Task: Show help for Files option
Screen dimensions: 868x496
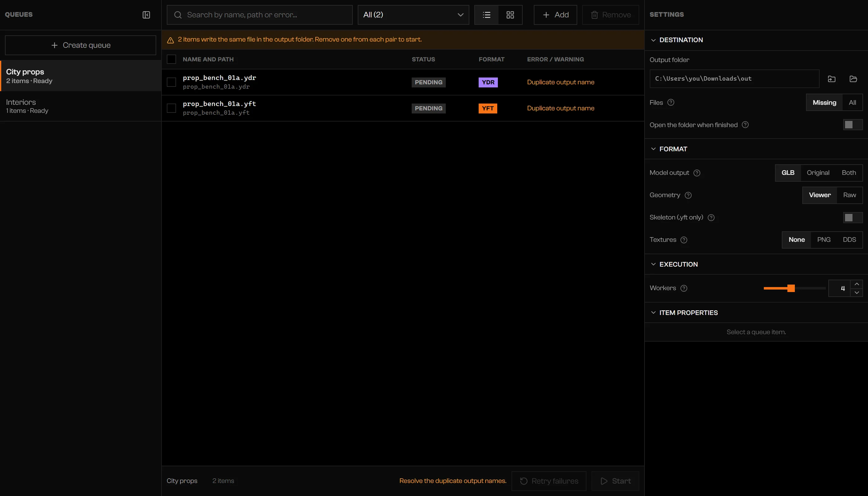Action: point(671,103)
